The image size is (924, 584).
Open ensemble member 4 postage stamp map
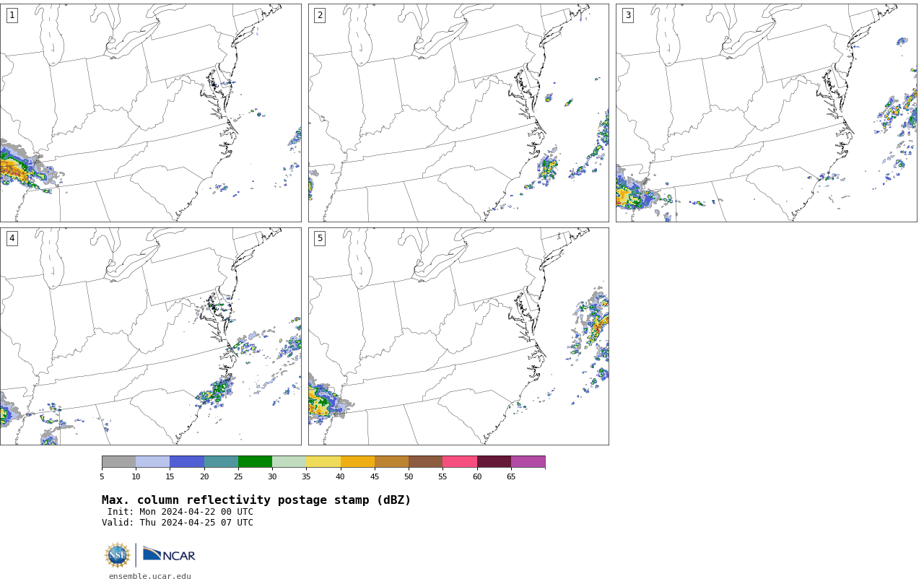coord(150,336)
